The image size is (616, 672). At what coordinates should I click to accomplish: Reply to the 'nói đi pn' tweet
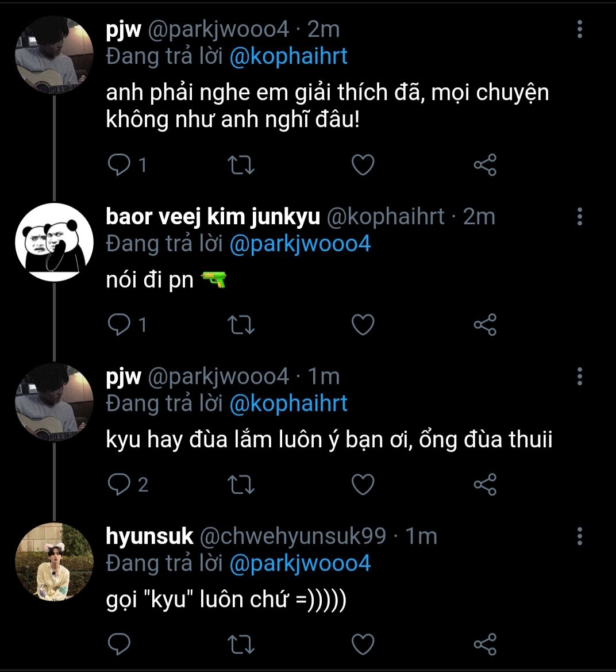pos(120,325)
